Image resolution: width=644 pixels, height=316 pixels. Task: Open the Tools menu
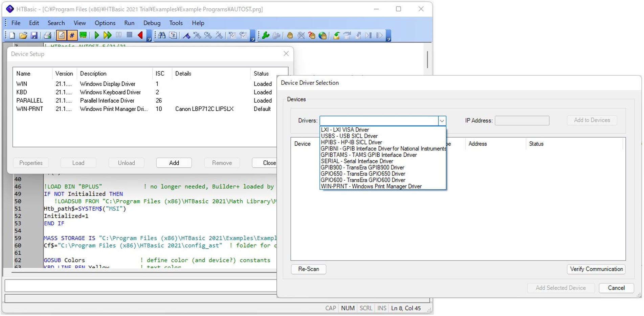[176, 23]
